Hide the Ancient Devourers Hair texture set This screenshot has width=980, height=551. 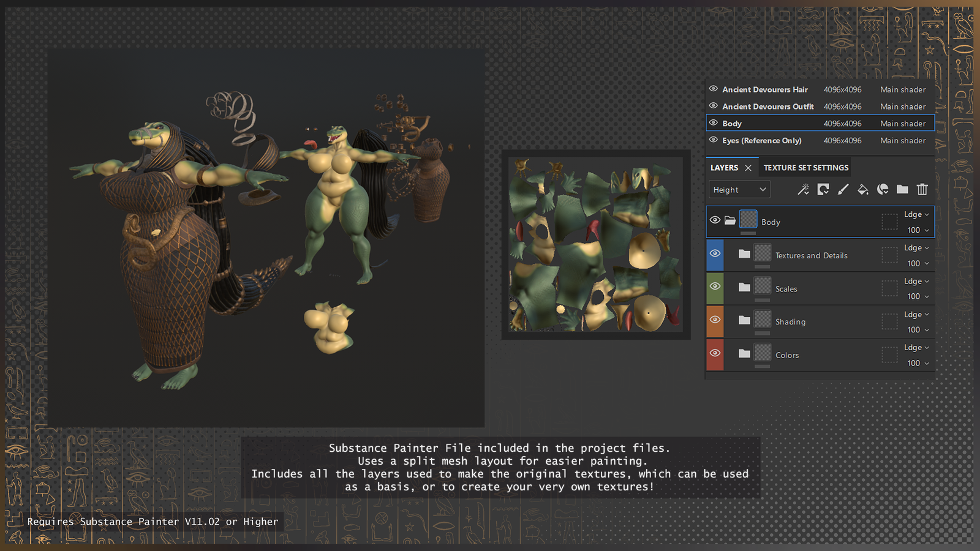(x=714, y=89)
